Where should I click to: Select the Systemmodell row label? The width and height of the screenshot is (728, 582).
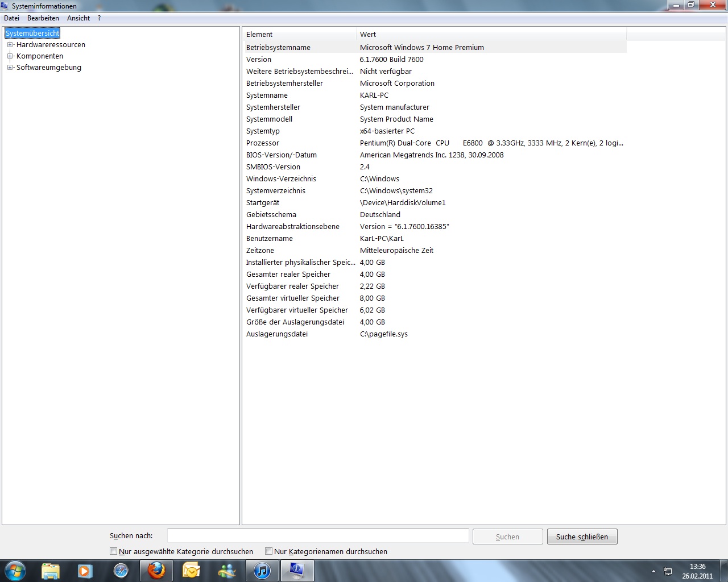coord(269,119)
